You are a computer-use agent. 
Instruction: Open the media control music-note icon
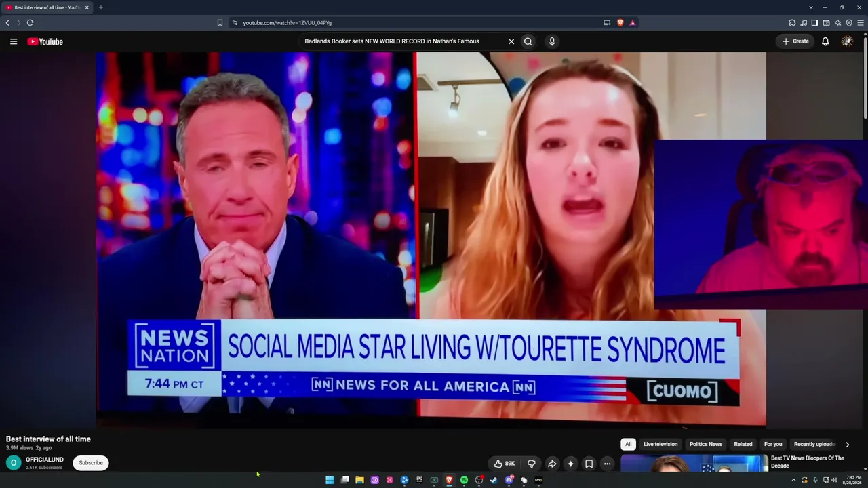pyautogui.click(x=804, y=22)
